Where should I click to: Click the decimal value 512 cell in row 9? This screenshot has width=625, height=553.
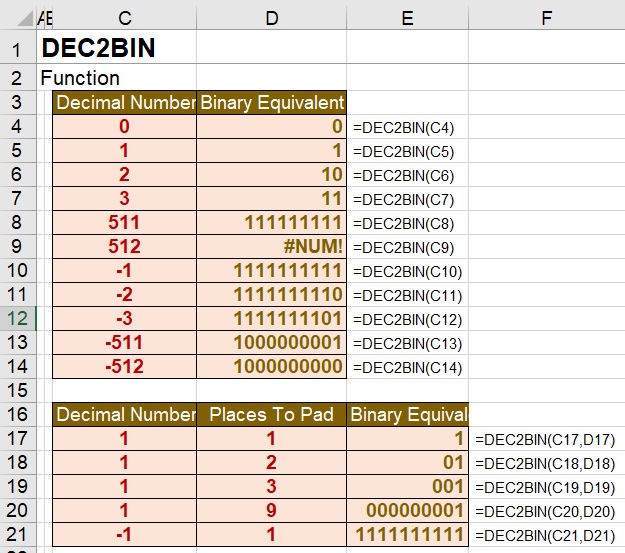124,246
